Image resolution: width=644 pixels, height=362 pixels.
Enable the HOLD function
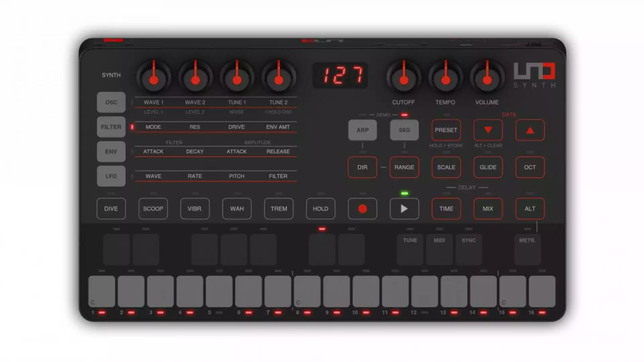[320, 208]
